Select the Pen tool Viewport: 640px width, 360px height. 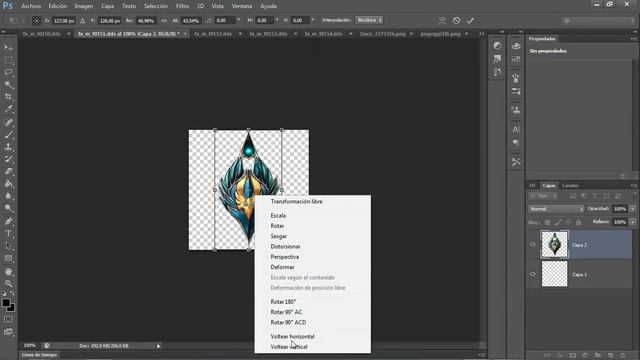point(8,221)
